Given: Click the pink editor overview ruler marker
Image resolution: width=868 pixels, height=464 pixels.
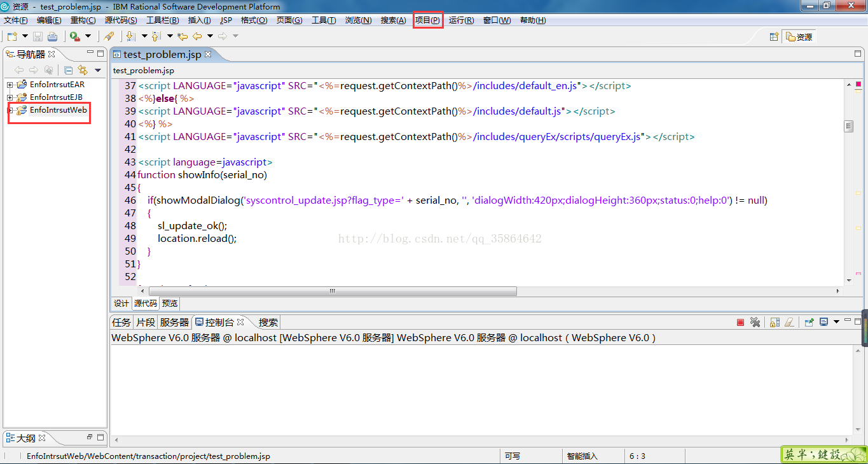Looking at the screenshot, I should click(x=858, y=83).
